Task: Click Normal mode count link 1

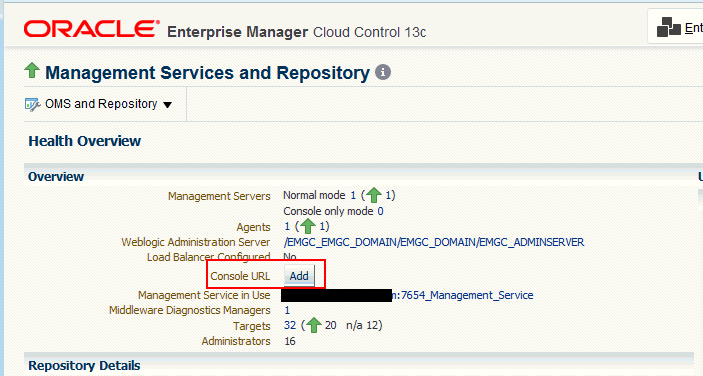Action: pyautogui.click(x=353, y=195)
